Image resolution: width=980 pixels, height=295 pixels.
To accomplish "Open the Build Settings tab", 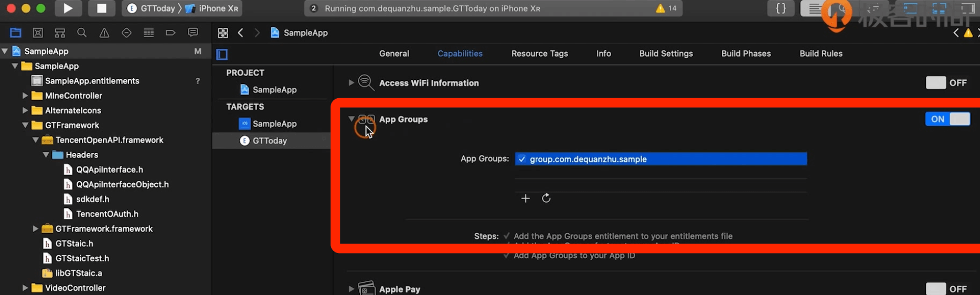I will [x=666, y=54].
